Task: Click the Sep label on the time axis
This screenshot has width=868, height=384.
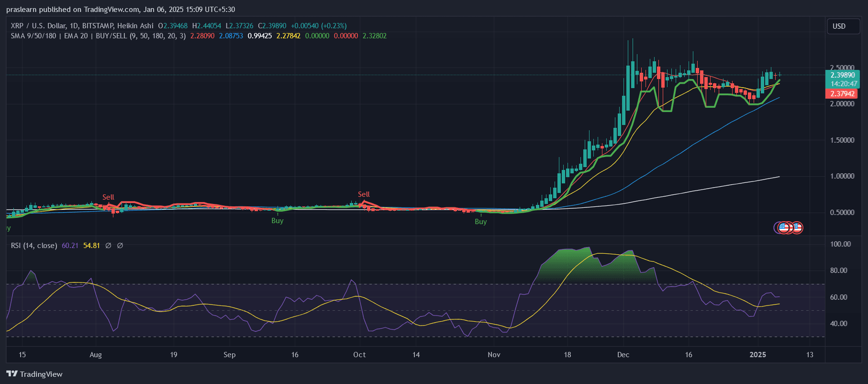Action: point(230,355)
